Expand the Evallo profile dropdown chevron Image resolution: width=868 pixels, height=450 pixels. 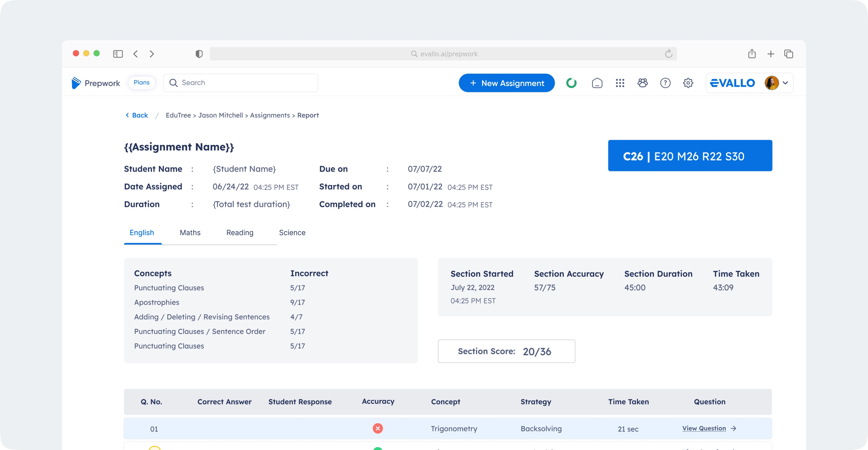[x=785, y=83]
